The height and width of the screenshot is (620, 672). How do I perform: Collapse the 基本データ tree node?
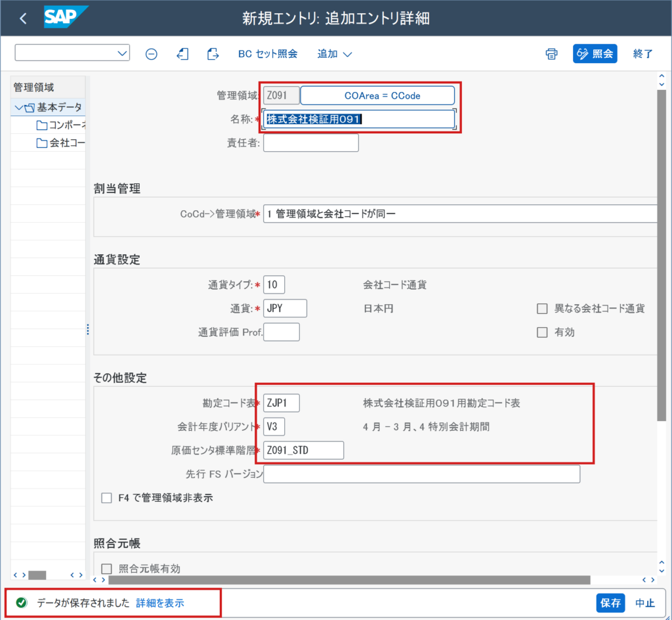pos(18,107)
